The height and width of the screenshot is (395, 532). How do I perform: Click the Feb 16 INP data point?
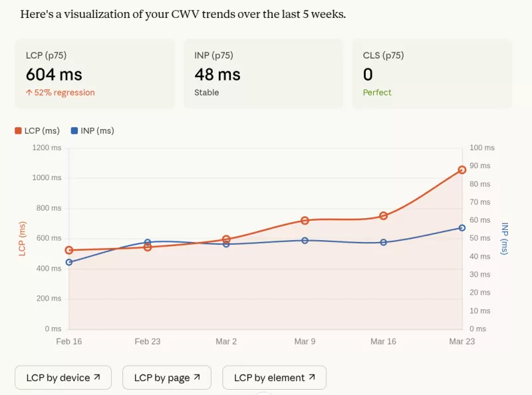pyautogui.click(x=69, y=263)
